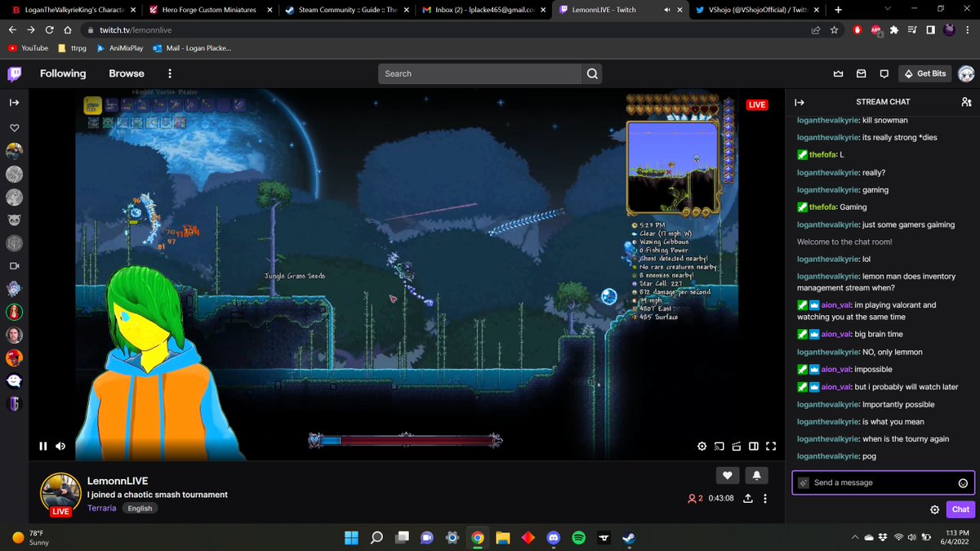Open the YouTube bookmark
Viewport: 980px width, 551px height.
tap(28, 48)
